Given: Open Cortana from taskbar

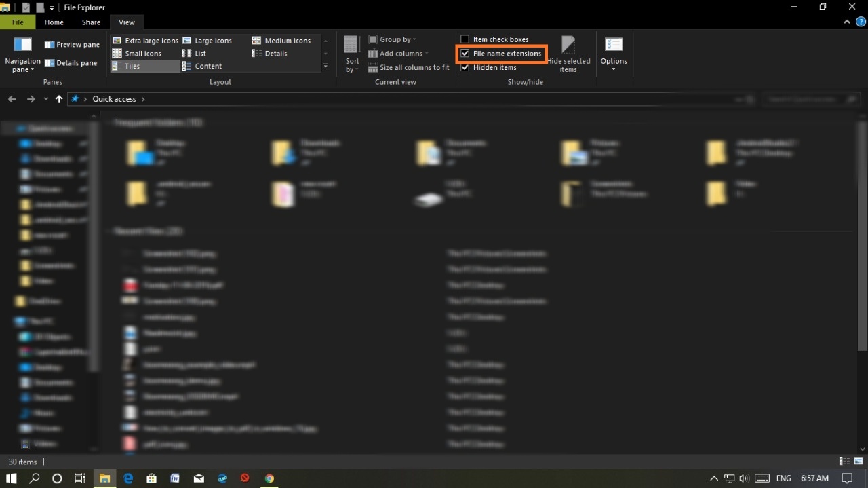Looking at the screenshot, I should point(57,478).
